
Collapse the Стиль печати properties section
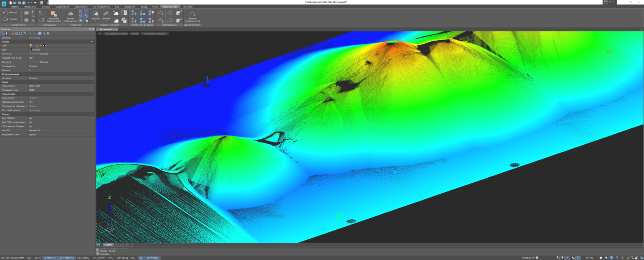pos(92,94)
